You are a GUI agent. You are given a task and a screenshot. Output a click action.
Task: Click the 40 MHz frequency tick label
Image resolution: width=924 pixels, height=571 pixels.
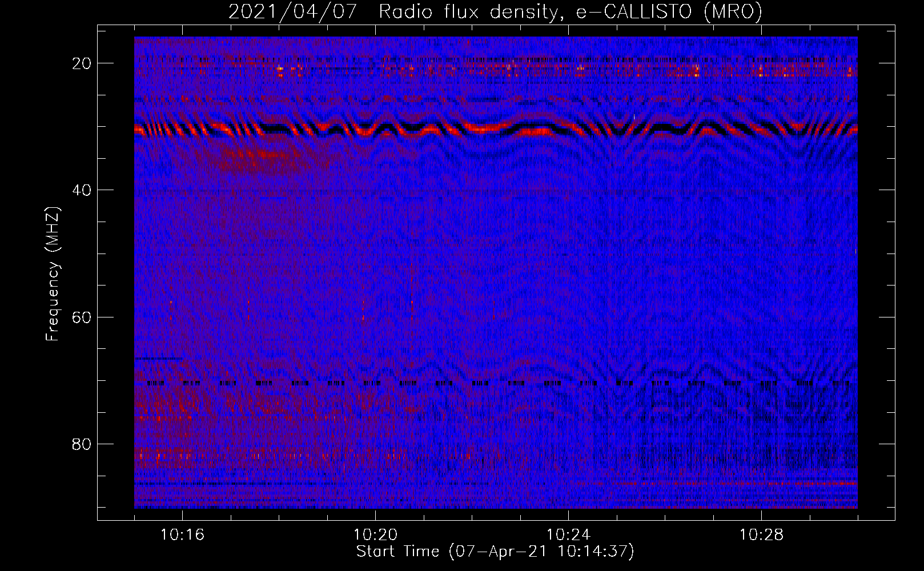click(x=82, y=190)
